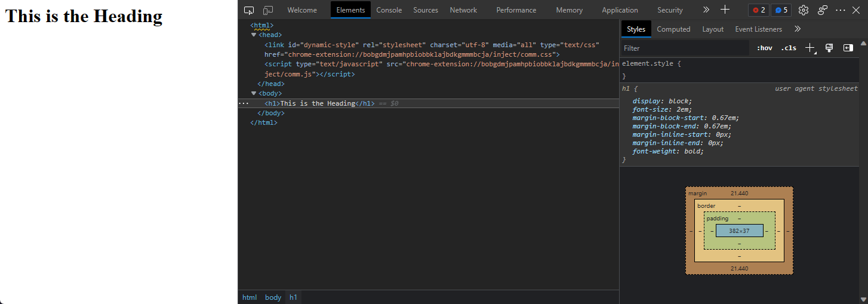Click body in the breadcrumb bar
The height and width of the screenshot is (304, 868).
pyautogui.click(x=273, y=297)
